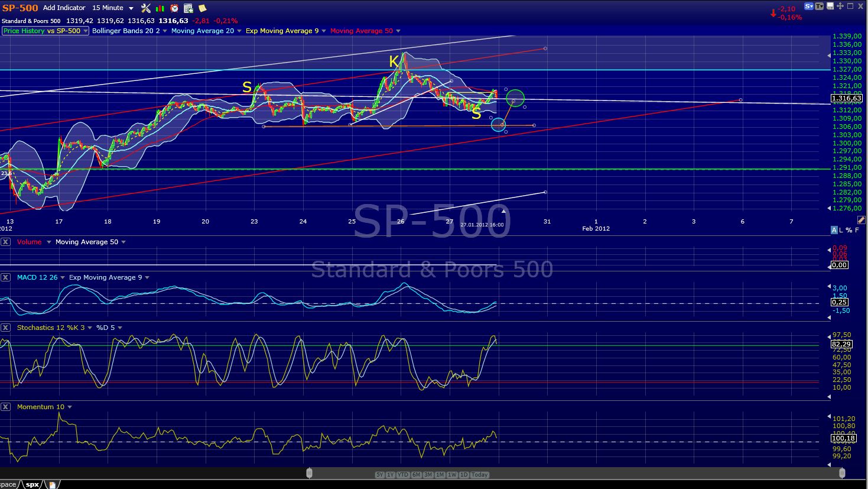Switch to the spx tab
The height and width of the screenshot is (489, 868).
point(32,485)
